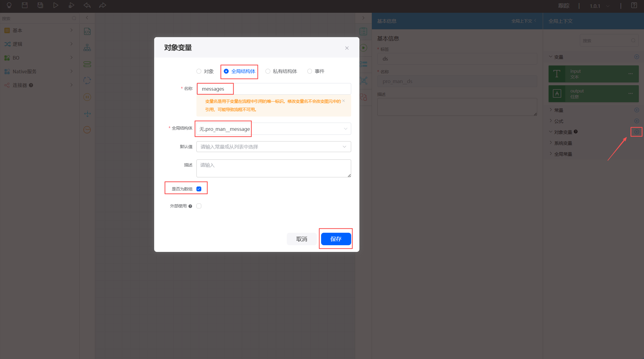Click the 取消 button
Viewport: 644px width, 359px height.
302,239
